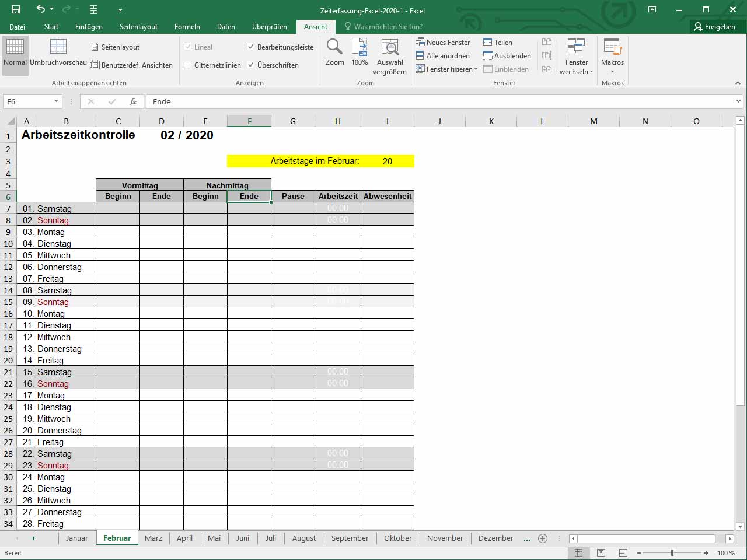Add a new sheet with plus icon
747x560 pixels.
pyautogui.click(x=543, y=538)
